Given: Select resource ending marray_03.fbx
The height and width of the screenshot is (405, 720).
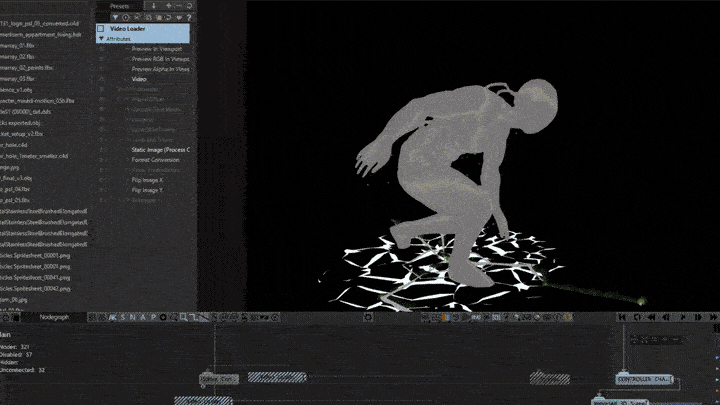Looking at the screenshot, I should click(x=17, y=79).
